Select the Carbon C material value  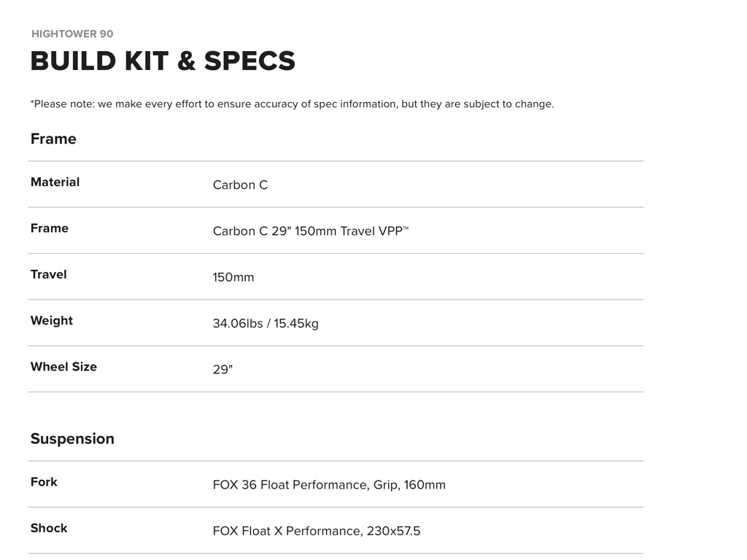click(x=240, y=185)
